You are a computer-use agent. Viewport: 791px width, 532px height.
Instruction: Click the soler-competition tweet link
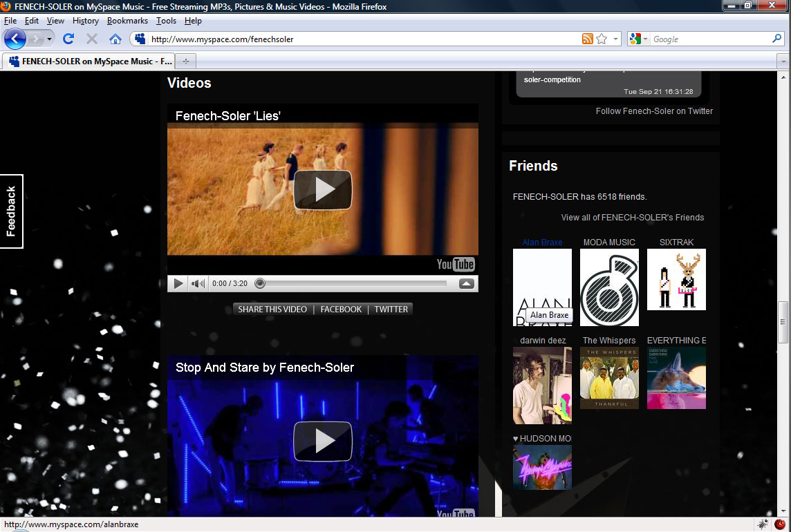click(x=552, y=79)
